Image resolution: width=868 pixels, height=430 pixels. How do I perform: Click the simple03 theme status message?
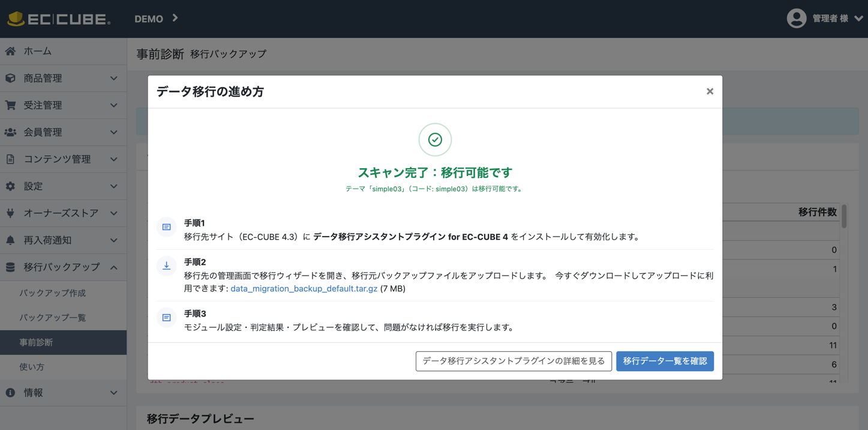pyautogui.click(x=435, y=189)
